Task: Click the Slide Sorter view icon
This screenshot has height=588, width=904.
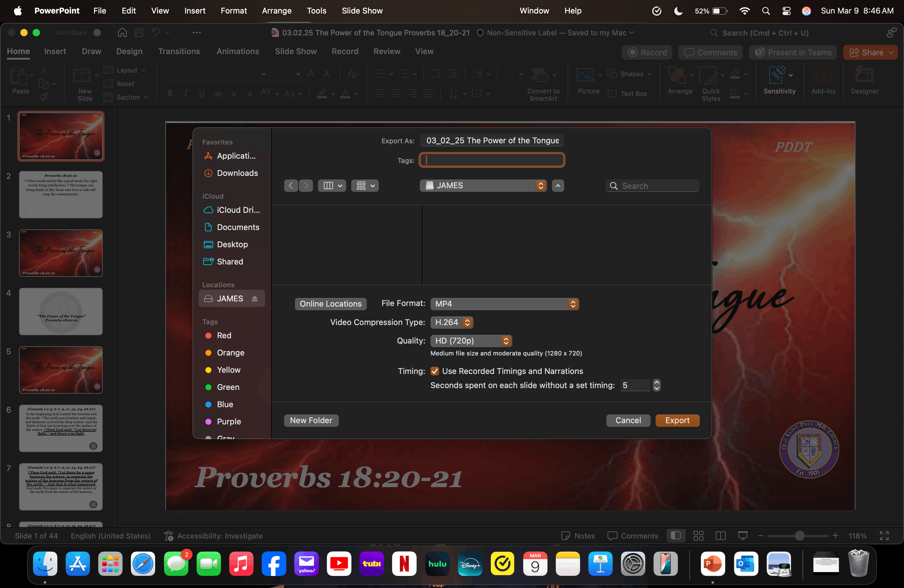Action: (698, 536)
